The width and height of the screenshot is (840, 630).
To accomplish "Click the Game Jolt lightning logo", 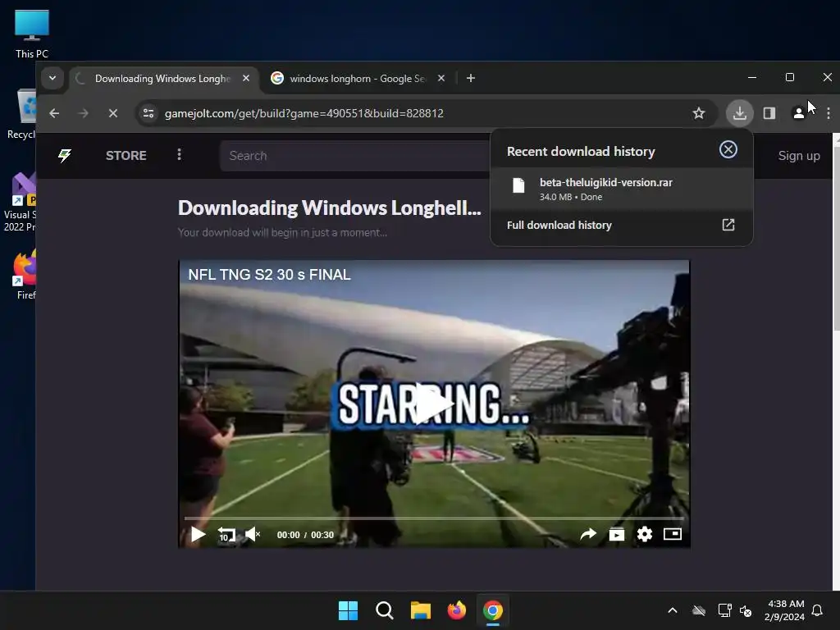I will point(65,155).
